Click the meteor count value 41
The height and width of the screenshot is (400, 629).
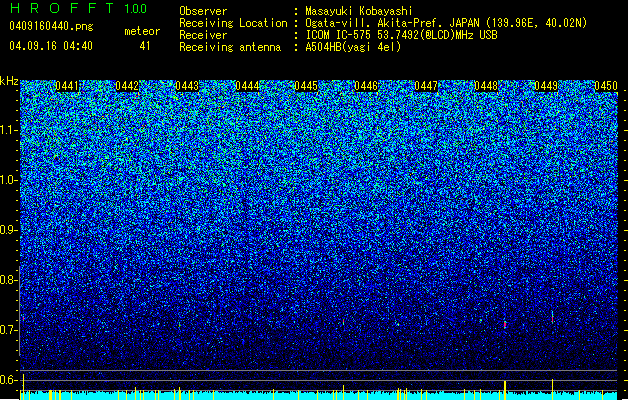tap(145, 46)
